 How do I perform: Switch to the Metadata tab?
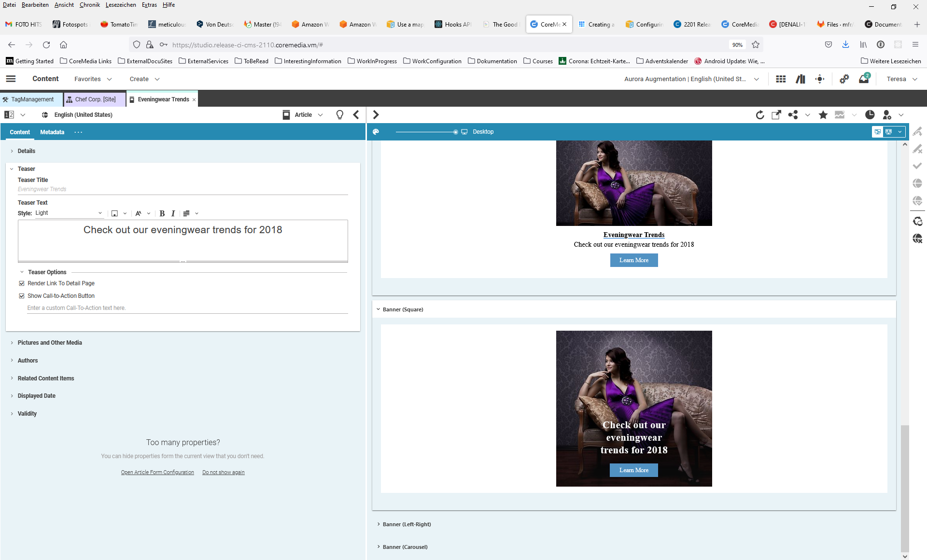point(52,132)
